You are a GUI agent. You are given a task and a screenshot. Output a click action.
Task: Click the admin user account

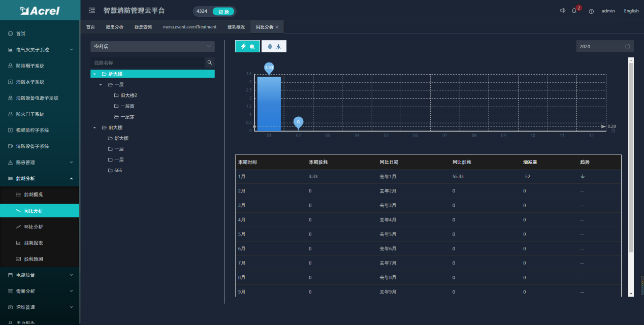(x=608, y=11)
